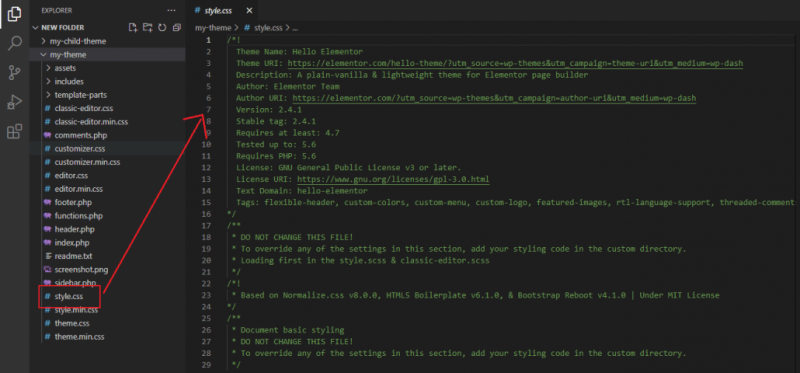Open the Explorer view in activity bar
This screenshot has width=800, height=373.
click(14, 14)
